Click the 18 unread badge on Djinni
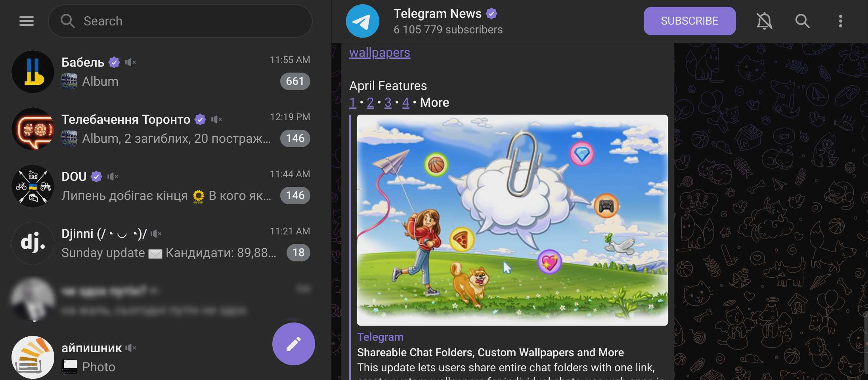The image size is (868, 380). pos(298,253)
